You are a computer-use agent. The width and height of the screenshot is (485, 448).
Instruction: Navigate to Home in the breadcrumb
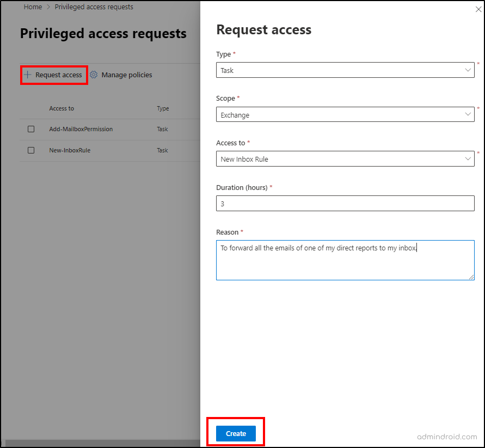pyautogui.click(x=33, y=7)
